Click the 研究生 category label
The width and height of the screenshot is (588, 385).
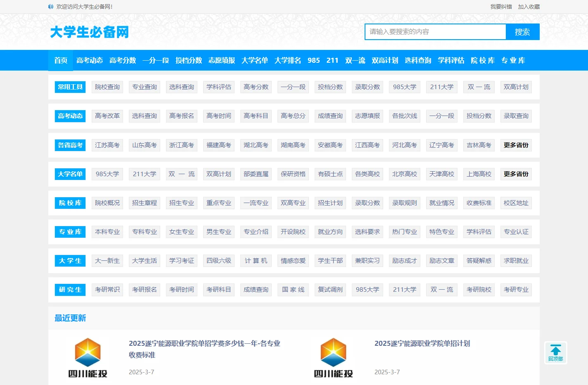pos(70,290)
